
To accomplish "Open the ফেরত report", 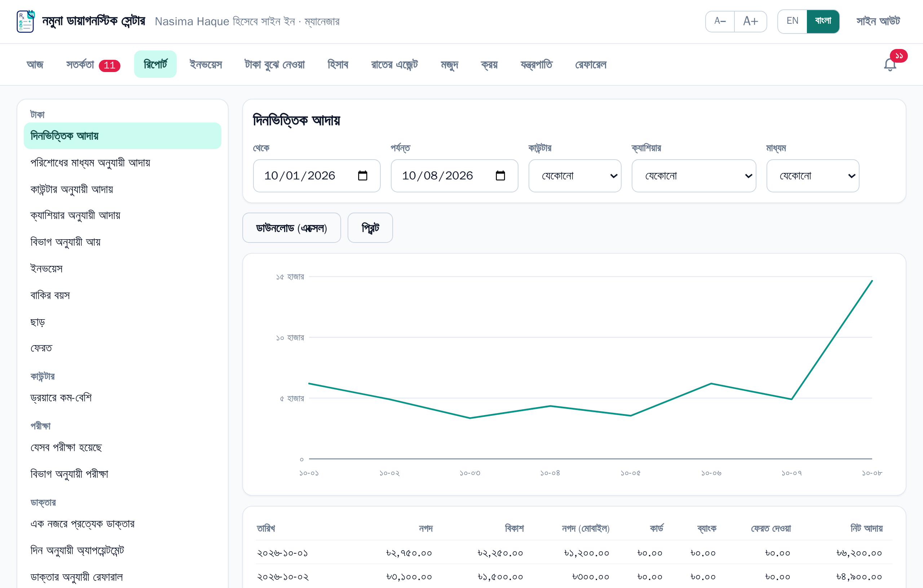I will pos(122,348).
